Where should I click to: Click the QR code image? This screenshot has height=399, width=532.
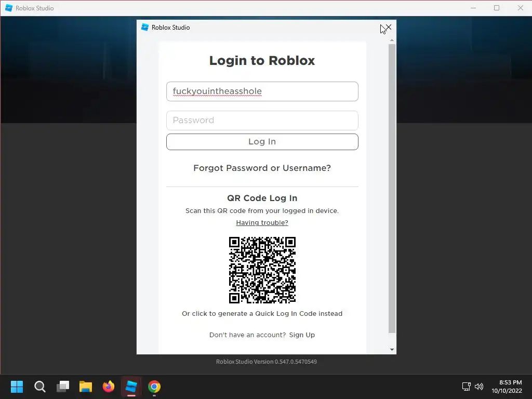[x=262, y=270]
